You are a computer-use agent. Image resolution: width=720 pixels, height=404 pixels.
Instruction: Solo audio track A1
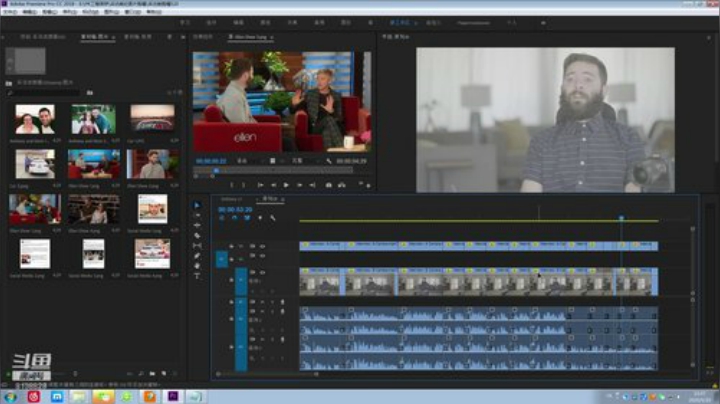(272, 302)
